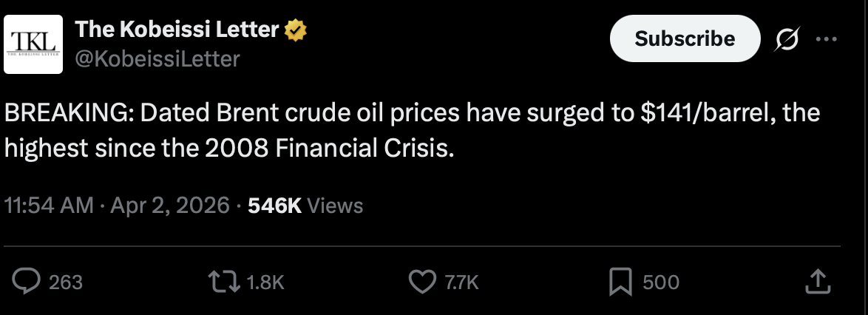Open the share upload arrow icon
This screenshot has height=315, width=868.
[818, 281]
